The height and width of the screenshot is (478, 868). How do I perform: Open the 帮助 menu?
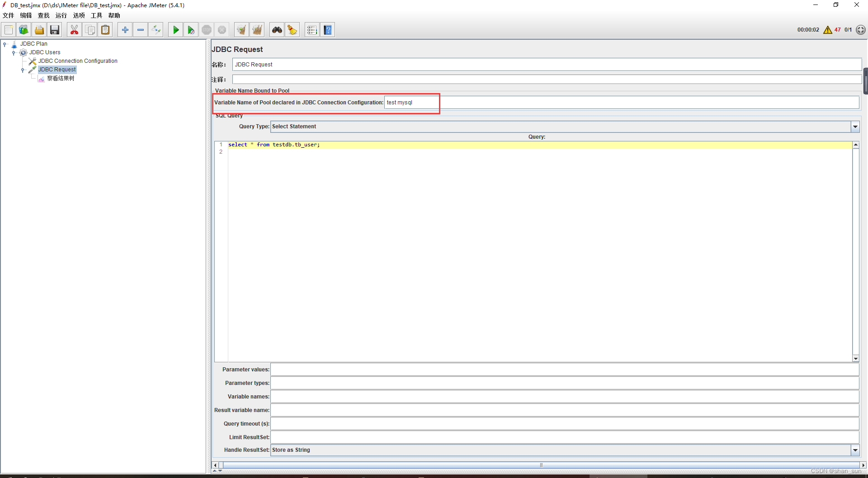114,15
